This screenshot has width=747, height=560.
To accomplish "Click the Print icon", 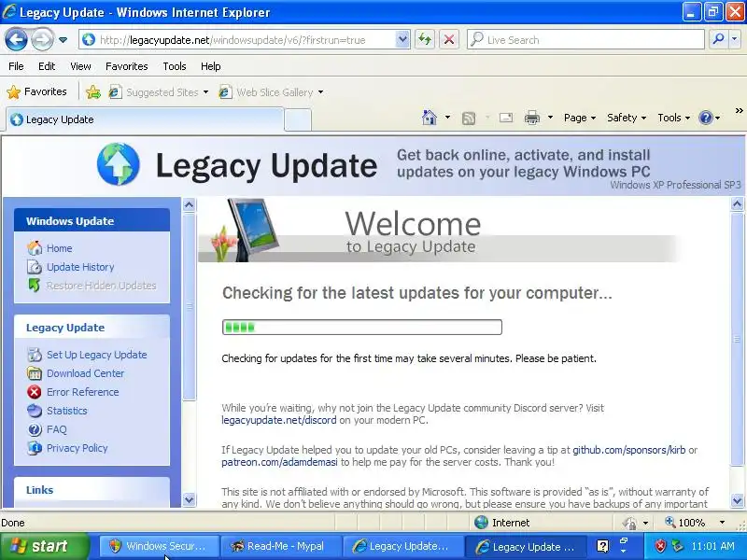I will [x=531, y=118].
